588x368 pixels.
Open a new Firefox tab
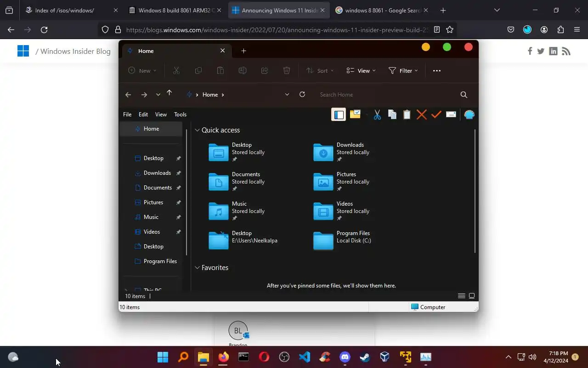tap(443, 10)
